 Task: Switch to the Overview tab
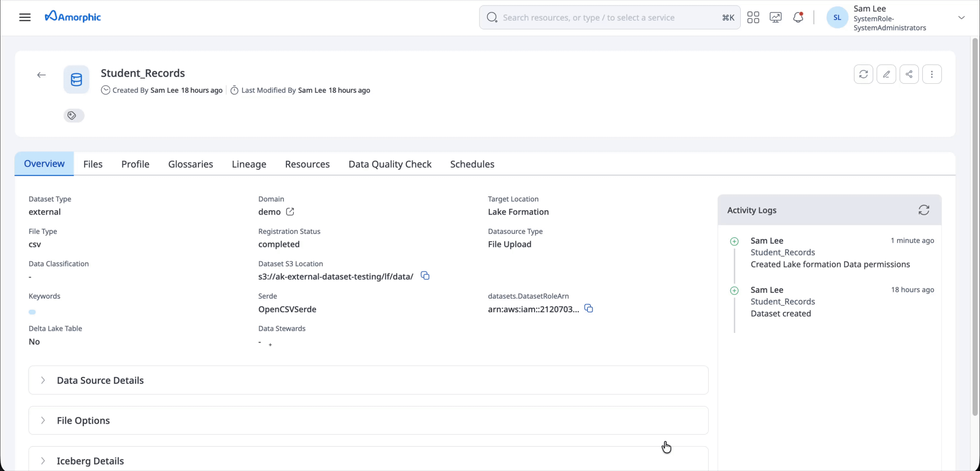44,164
